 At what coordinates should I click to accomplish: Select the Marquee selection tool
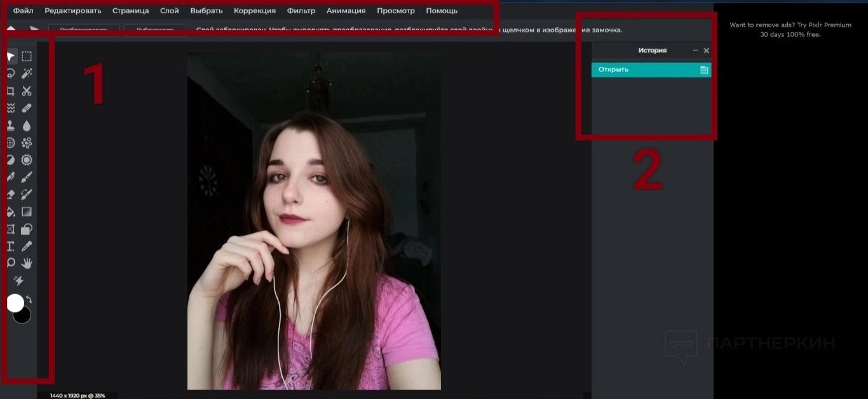[27, 57]
